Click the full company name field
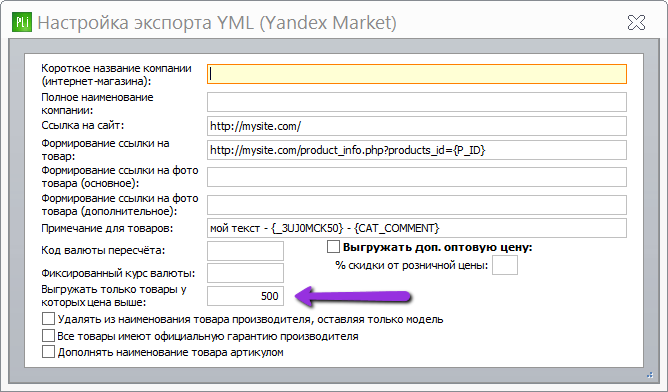 (417, 102)
